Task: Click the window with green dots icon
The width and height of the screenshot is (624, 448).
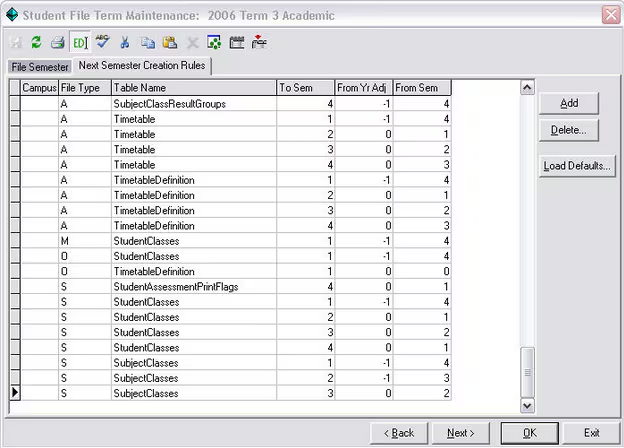Action: [214, 42]
